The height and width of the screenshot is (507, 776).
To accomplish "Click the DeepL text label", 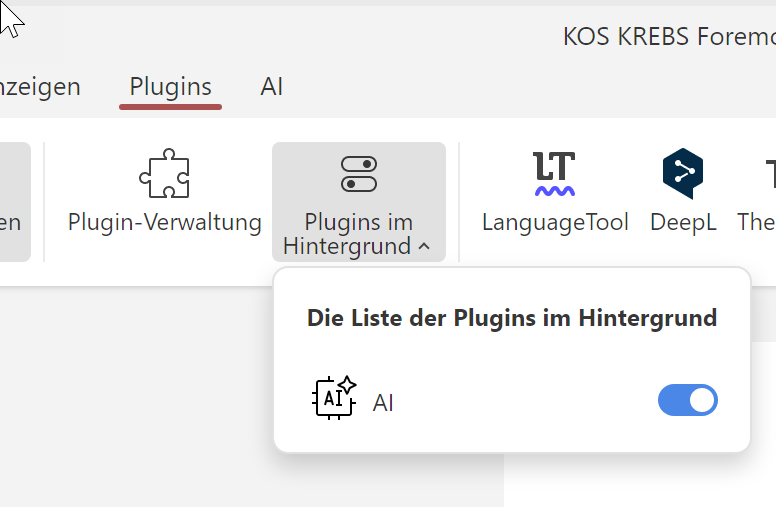I will tap(683, 222).
